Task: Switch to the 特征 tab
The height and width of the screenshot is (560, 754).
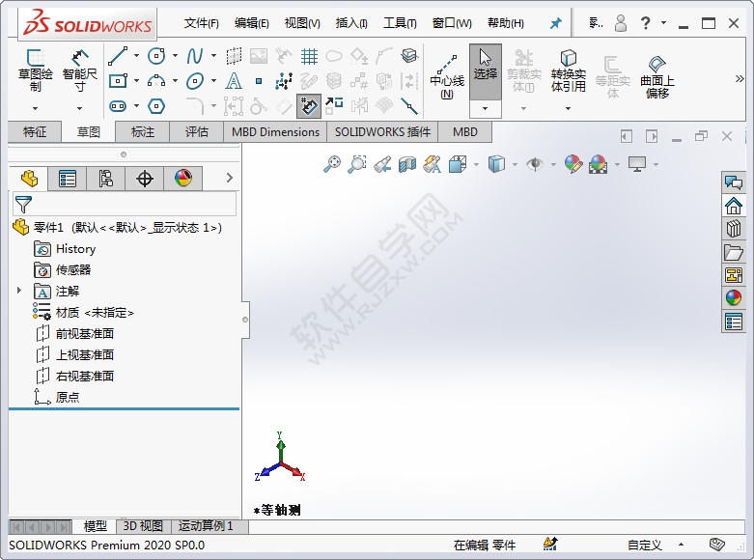Action: pyautogui.click(x=35, y=132)
